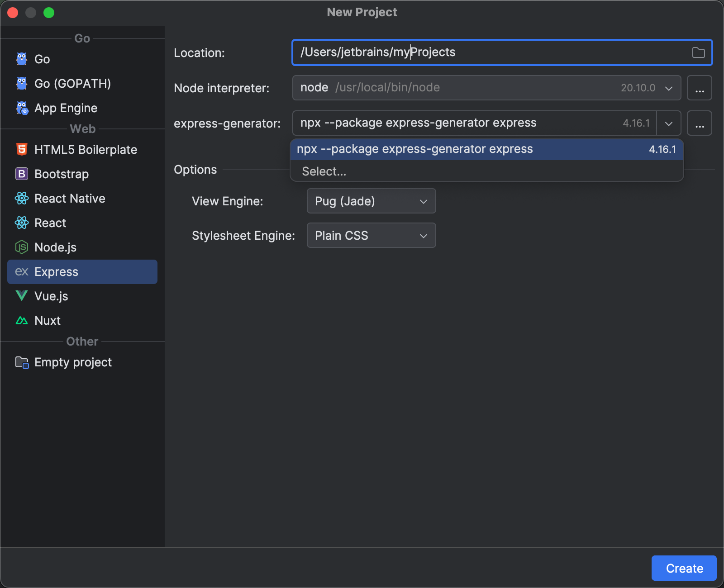The height and width of the screenshot is (588, 724).
Task: Select Go (GOPATH) project type
Action: 72,83
